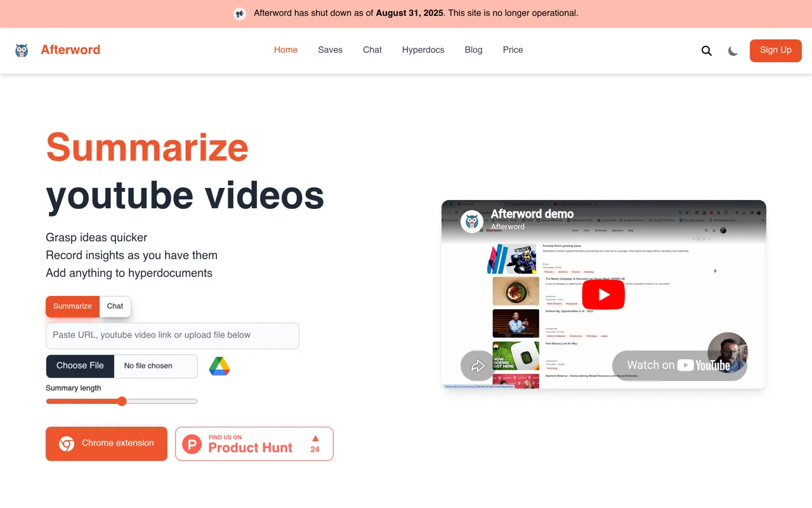Click Watch on YouTube overlay
Image resolution: width=812 pixels, height=508 pixels.
[679, 365]
